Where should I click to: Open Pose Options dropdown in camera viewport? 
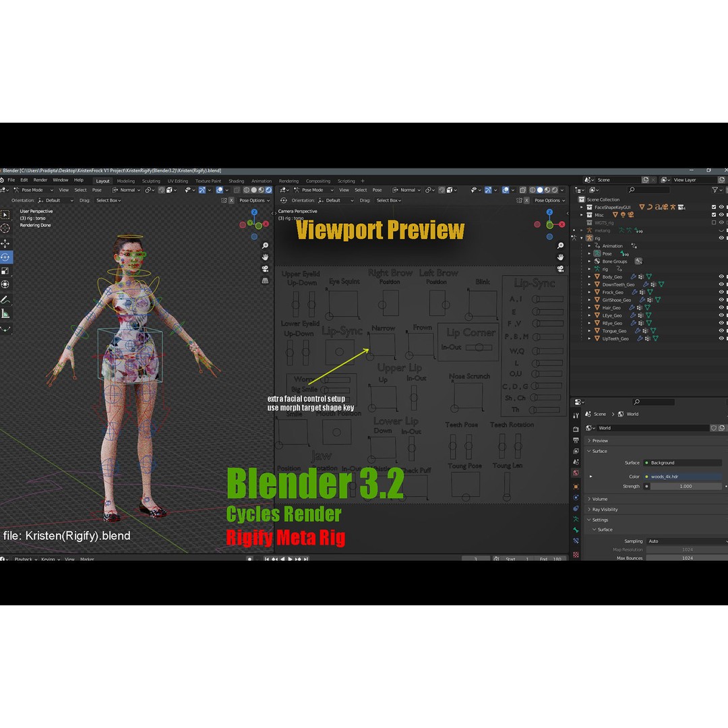tap(549, 201)
